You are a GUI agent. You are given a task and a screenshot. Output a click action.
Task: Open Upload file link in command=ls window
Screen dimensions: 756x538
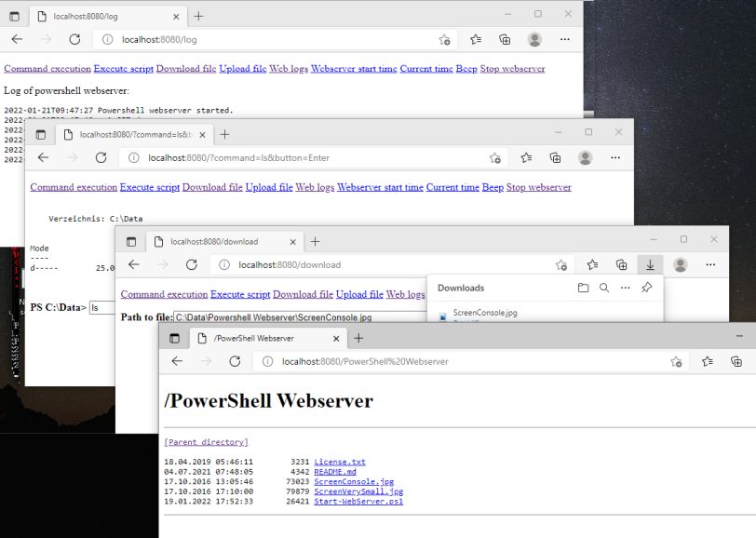(269, 187)
